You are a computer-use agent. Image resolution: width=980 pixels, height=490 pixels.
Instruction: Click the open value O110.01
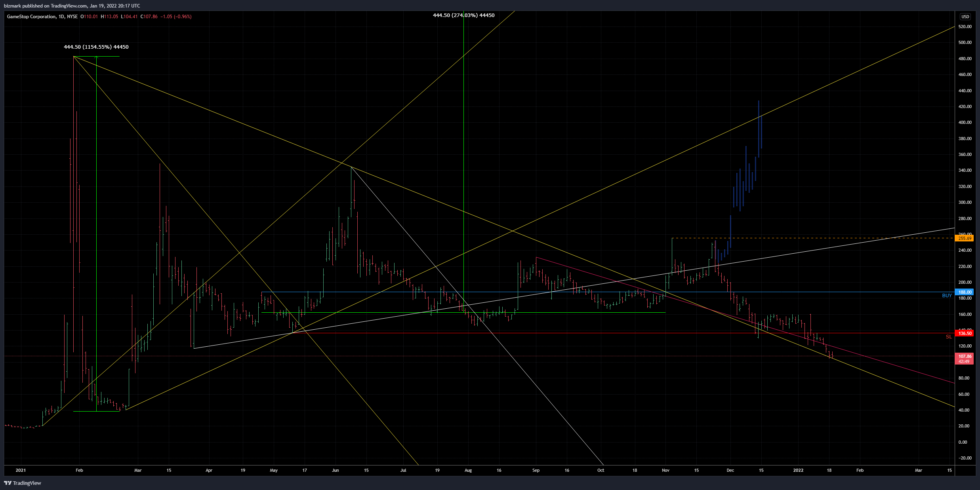89,17
